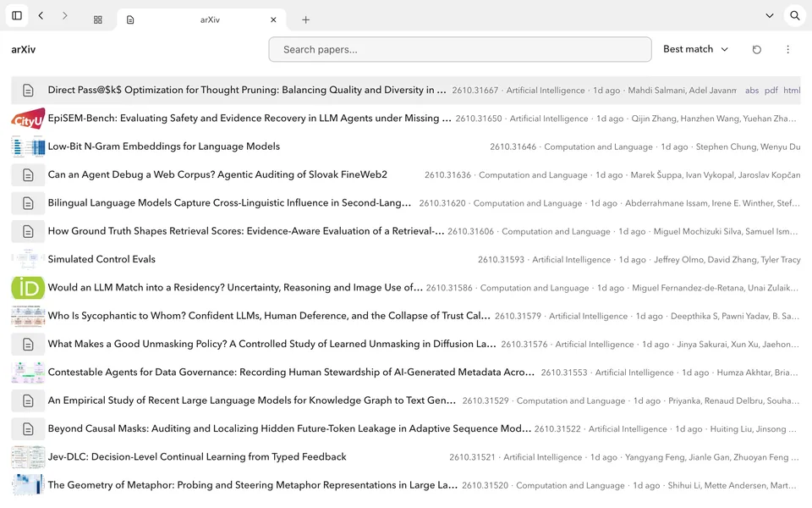Screen dimensions: 812x508
Task: Click the Search papers field
Action: (x=460, y=49)
